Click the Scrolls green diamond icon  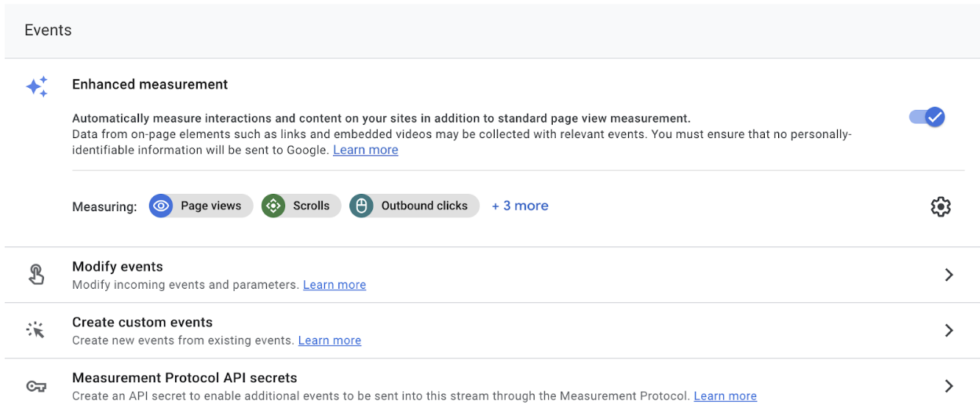[x=273, y=206]
